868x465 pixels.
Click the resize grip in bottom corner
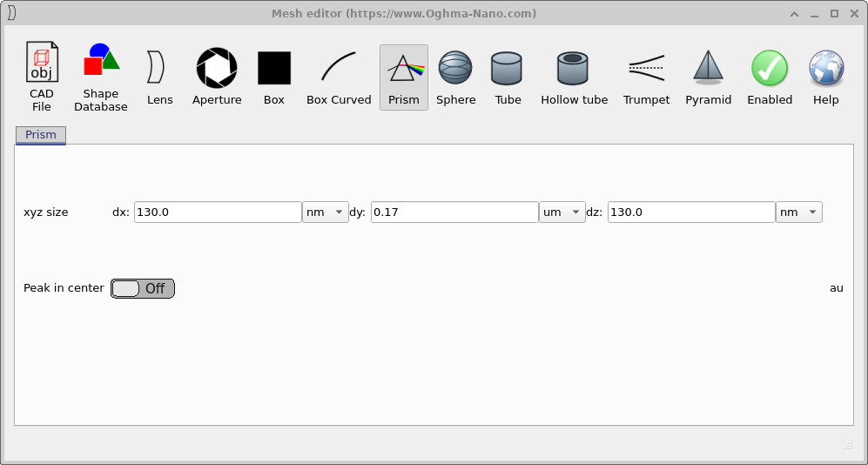coord(848,444)
